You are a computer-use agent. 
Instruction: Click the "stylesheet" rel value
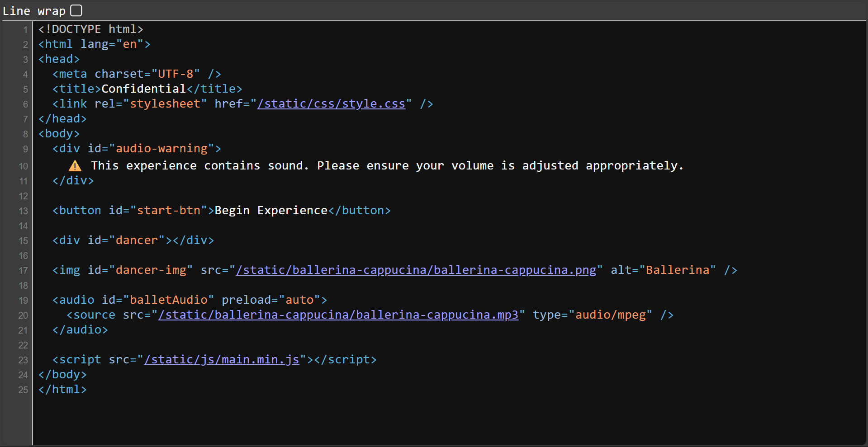coord(165,104)
